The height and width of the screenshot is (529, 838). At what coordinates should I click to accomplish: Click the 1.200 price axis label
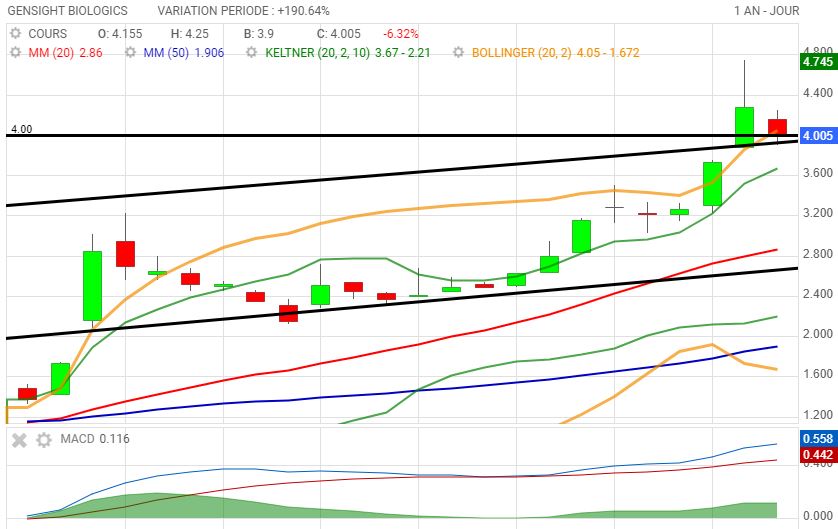point(818,415)
